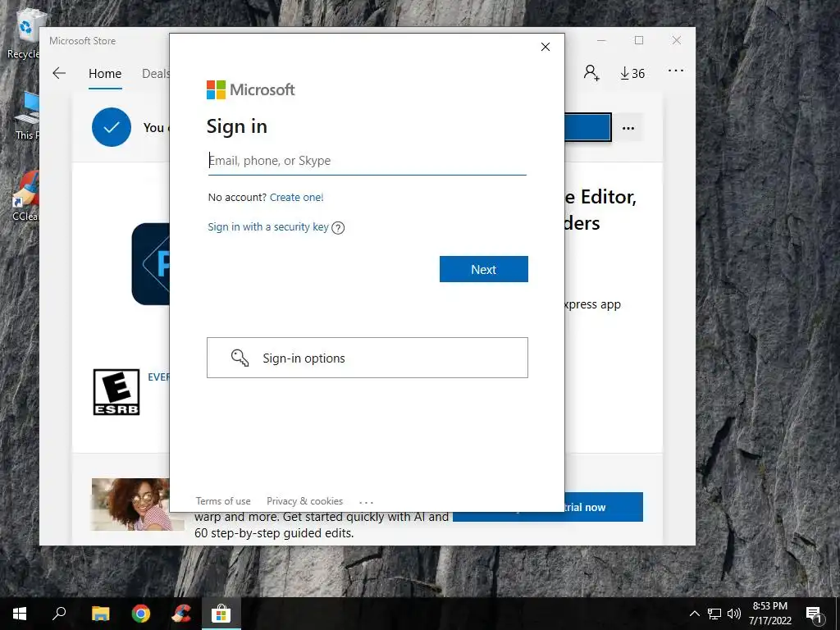Select the This PC desktop icon
Image resolution: width=840 pixels, height=630 pixels.
click(x=27, y=115)
